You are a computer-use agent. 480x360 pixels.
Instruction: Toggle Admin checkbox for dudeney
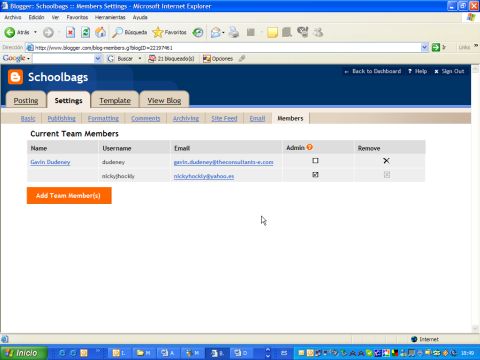point(315,161)
